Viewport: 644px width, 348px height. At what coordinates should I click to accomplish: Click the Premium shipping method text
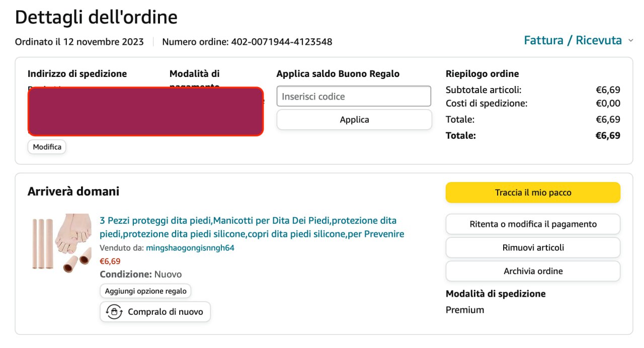click(x=465, y=310)
